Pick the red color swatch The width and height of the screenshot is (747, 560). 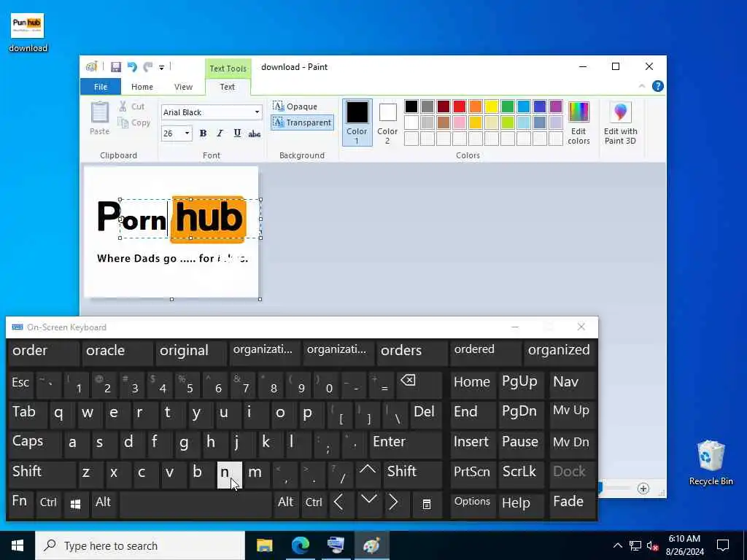[x=460, y=106]
